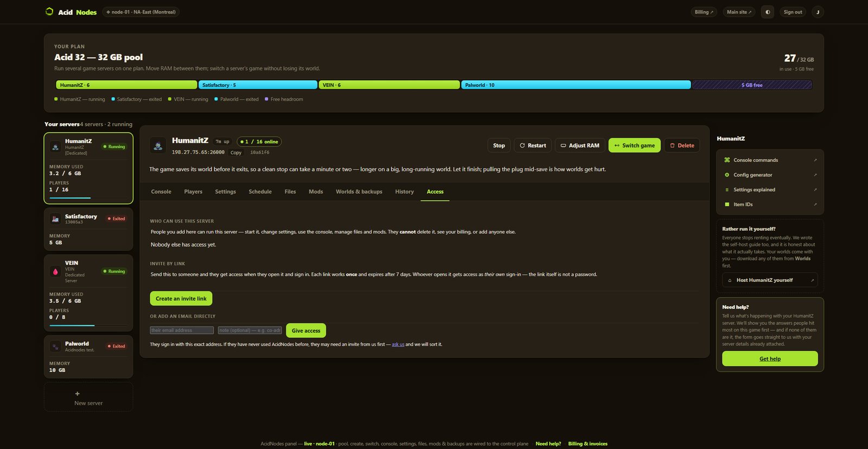Click the '27 / 32 GB' usage figure
The height and width of the screenshot is (449, 868).
click(x=799, y=58)
